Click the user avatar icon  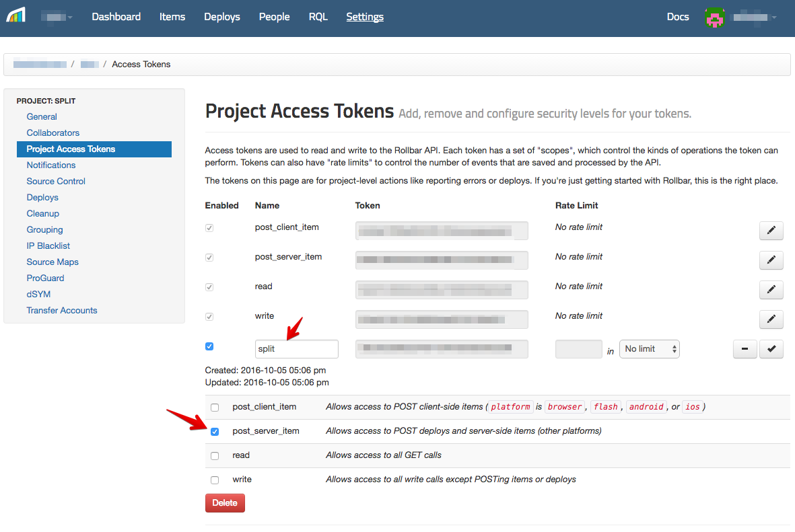point(714,17)
